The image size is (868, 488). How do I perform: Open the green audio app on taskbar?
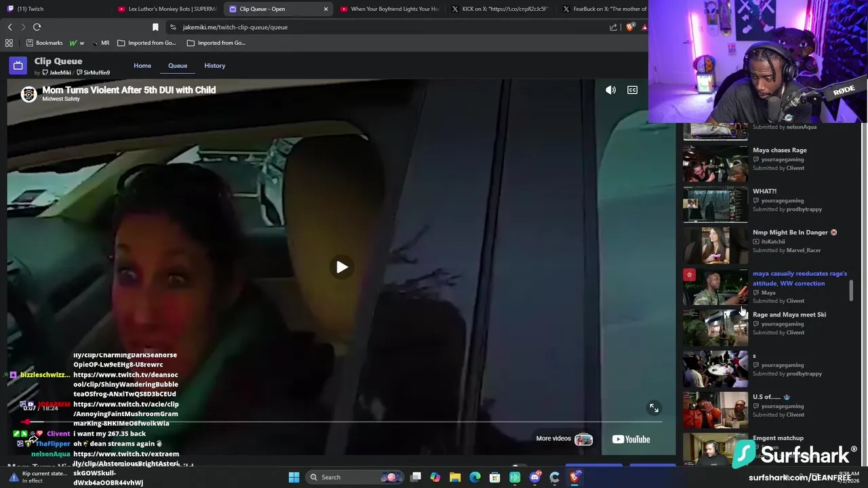pyautogui.click(x=515, y=477)
